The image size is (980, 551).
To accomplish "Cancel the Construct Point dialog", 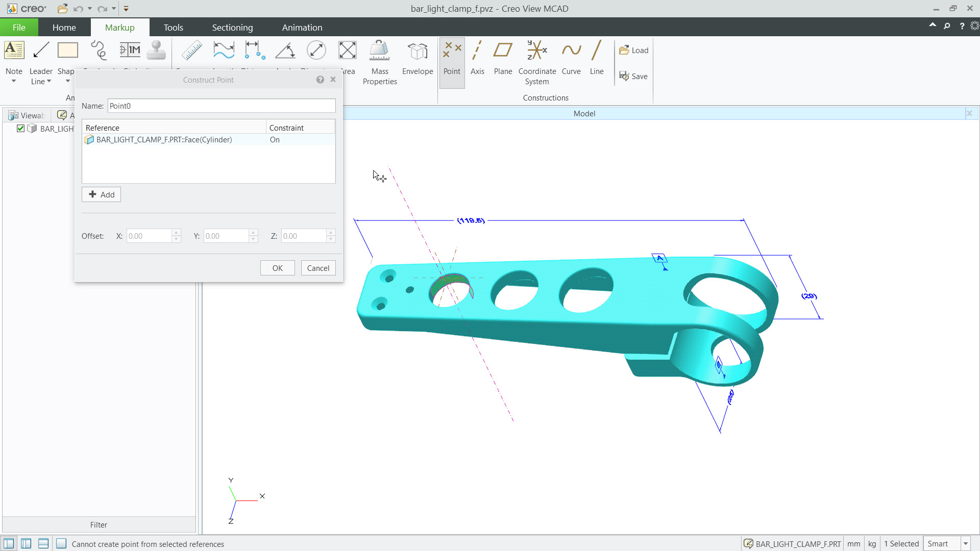I will pos(318,268).
